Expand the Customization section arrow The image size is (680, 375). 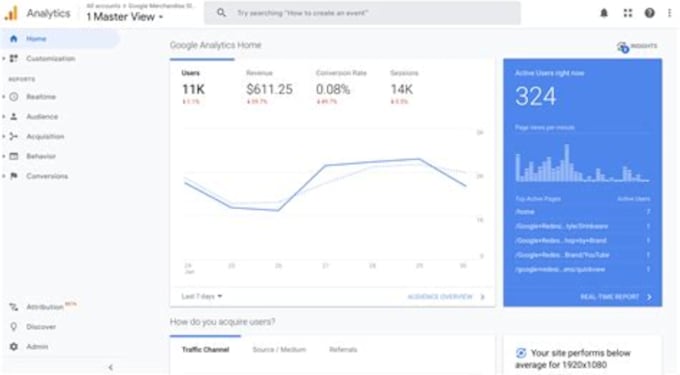(4, 58)
